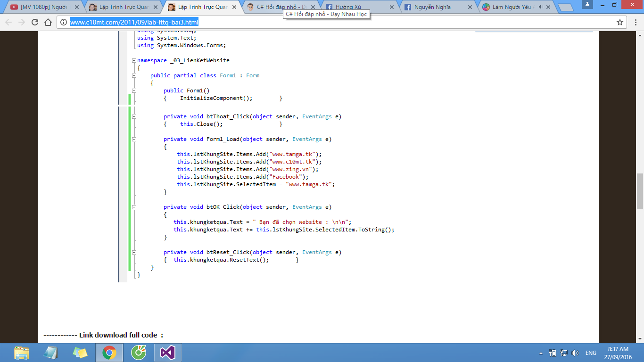Open Cốc Cốc browser from taskbar
The height and width of the screenshot is (362, 644).
[139, 353]
